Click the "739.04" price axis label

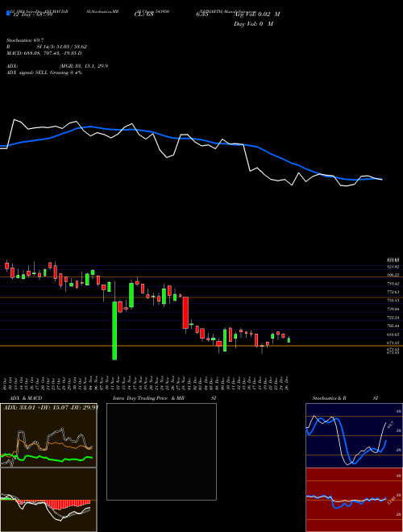[x=393, y=309]
